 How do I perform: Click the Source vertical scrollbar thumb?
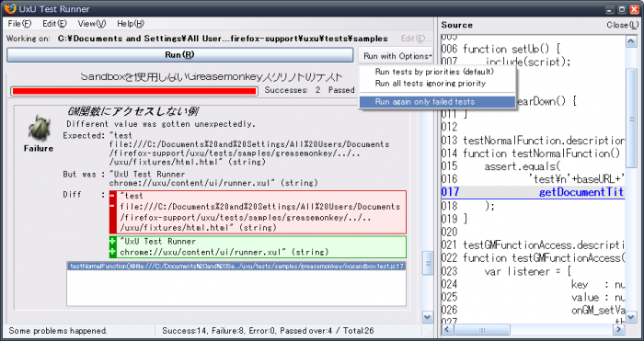(x=631, y=119)
